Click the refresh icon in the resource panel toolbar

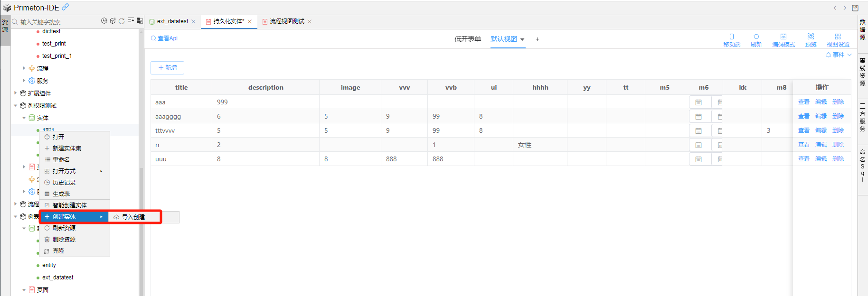click(122, 21)
